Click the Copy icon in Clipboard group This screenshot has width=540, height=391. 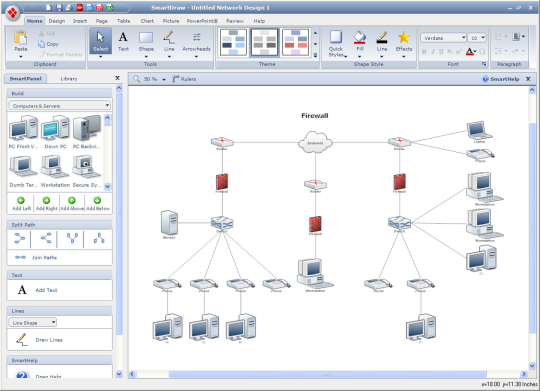(41, 44)
